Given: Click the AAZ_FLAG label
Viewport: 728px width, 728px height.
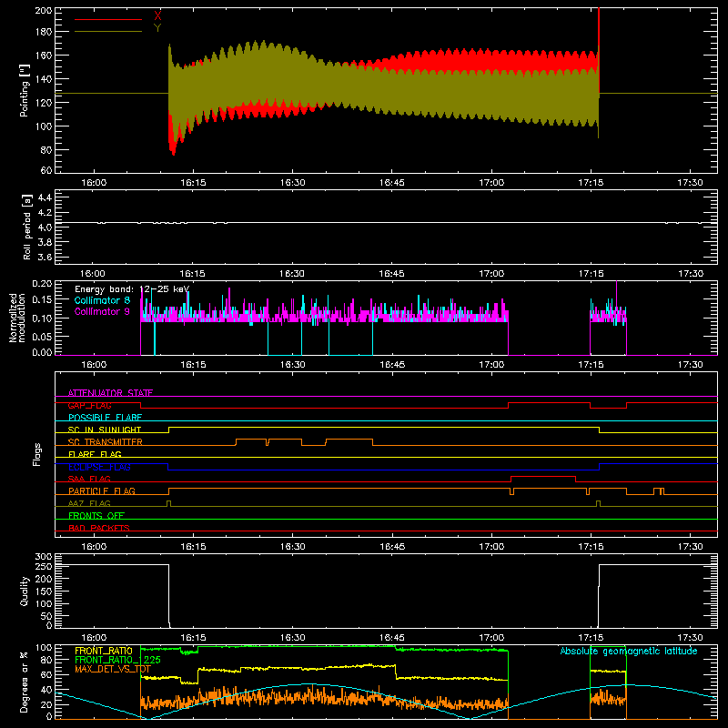Looking at the screenshot, I should (x=89, y=504).
